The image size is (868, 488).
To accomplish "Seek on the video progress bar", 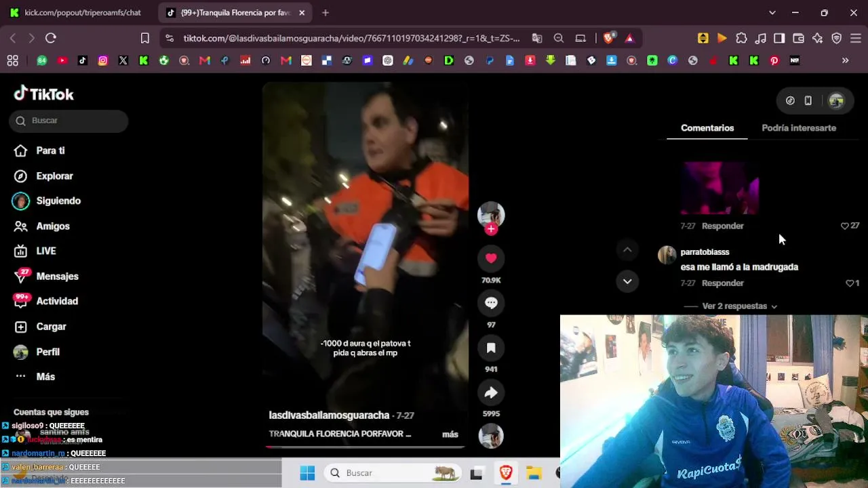I will [365, 447].
